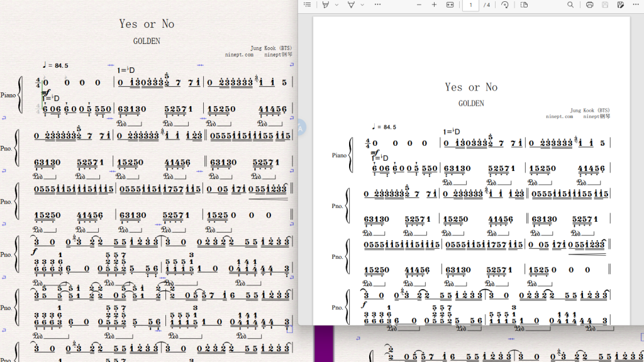Select the highlighter draw tool
The width and height of the screenshot is (644, 362).
[x=326, y=4]
